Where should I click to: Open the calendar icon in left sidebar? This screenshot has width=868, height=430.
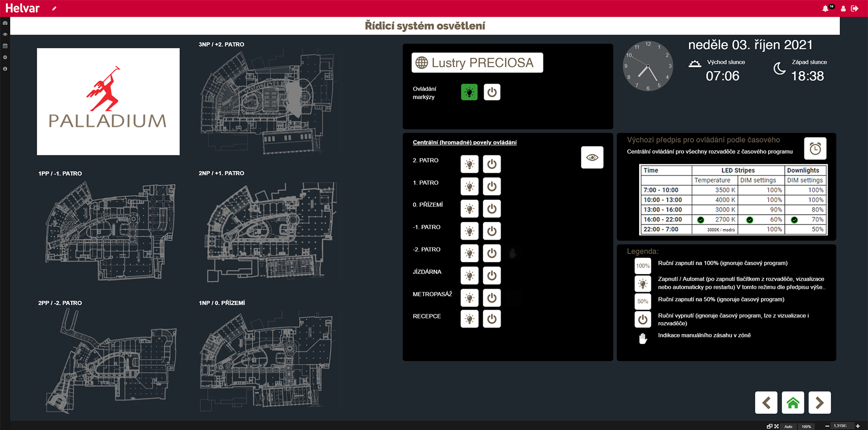click(x=5, y=46)
